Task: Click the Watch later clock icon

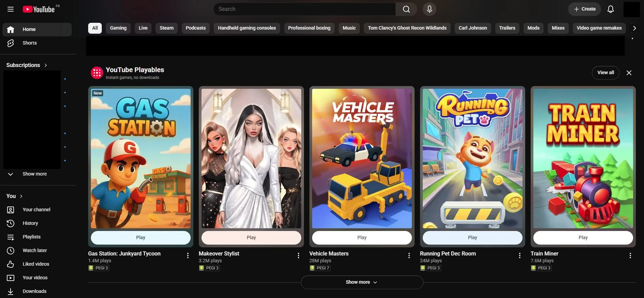Action: point(11,251)
